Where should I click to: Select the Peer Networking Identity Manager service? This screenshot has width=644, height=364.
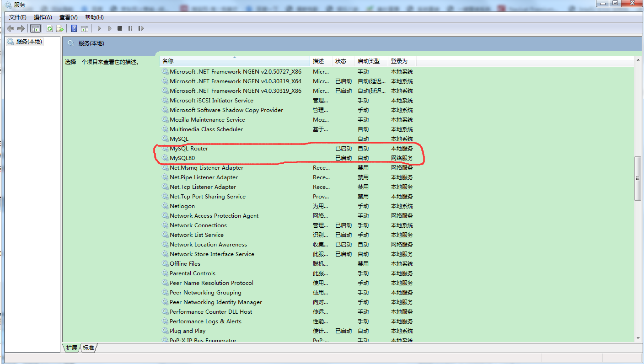coord(288,302)
